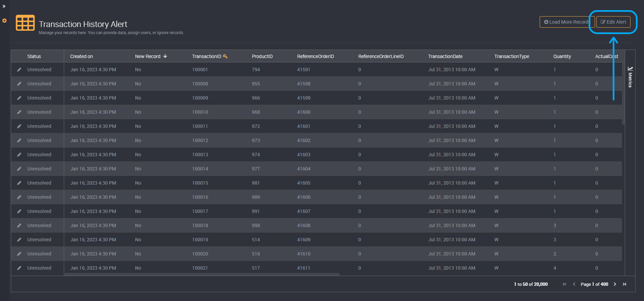Edit row with TransactionID 100016 pencil icon
The width and height of the screenshot is (644, 301).
point(19,197)
